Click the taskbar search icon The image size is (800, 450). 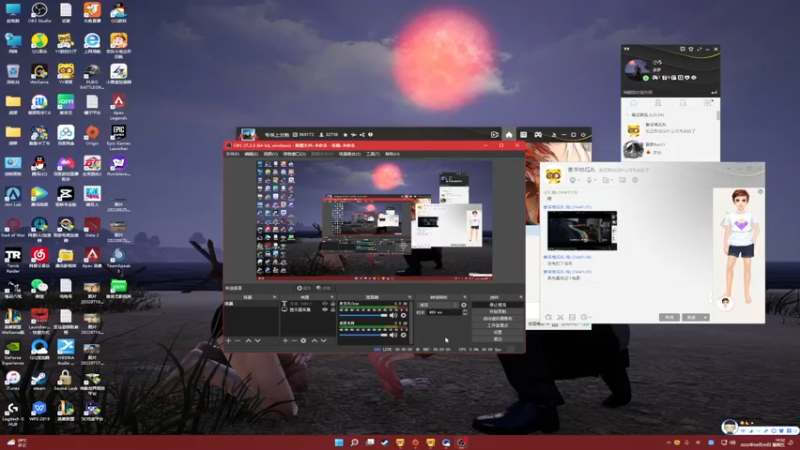354,442
